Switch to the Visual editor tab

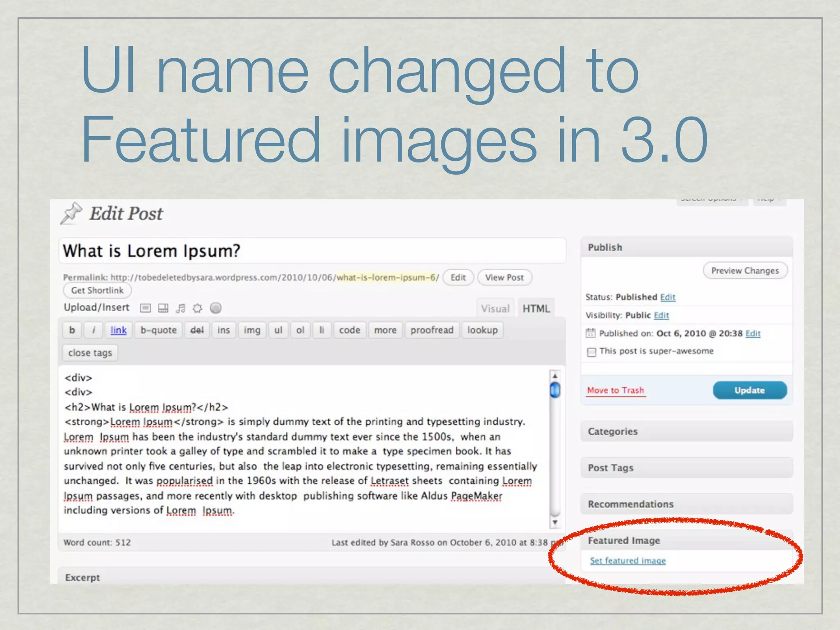495,308
